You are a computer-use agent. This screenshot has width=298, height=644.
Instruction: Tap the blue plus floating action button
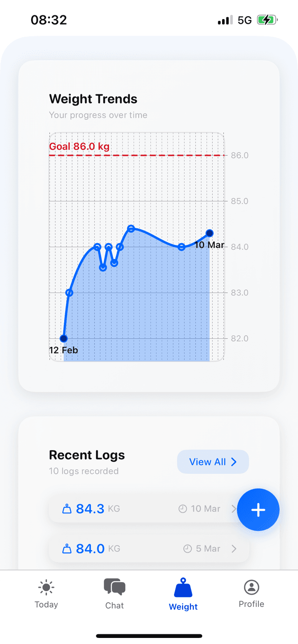click(258, 510)
